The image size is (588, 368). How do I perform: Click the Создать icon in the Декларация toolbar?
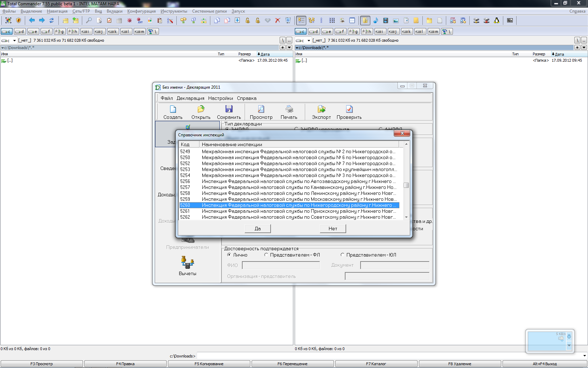[173, 109]
